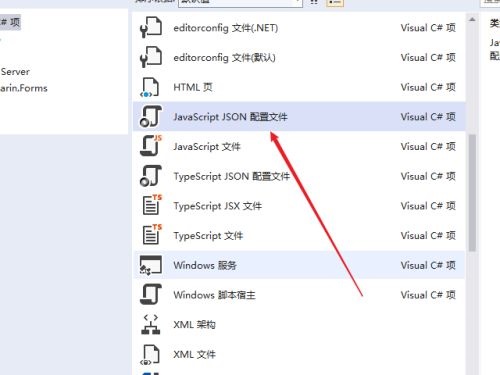Screen dimensions: 500x375
Task: Click the editorconfig (.NET) file icon
Action: (x=151, y=27)
